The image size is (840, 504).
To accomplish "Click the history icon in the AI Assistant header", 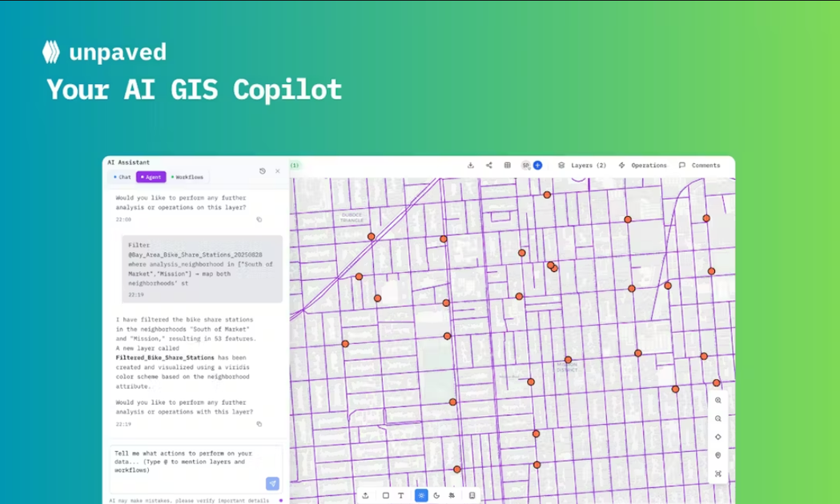I will tap(263, 171).
